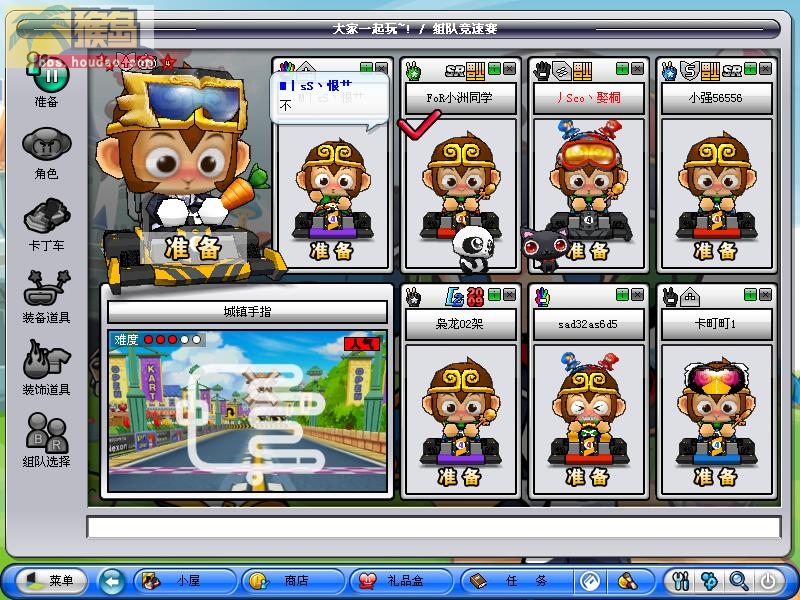Image resolution: width=800 pixels, height=600 pixels.
Task: Click the megaphone icon in the bottom bar
Action: pos(627,581)
